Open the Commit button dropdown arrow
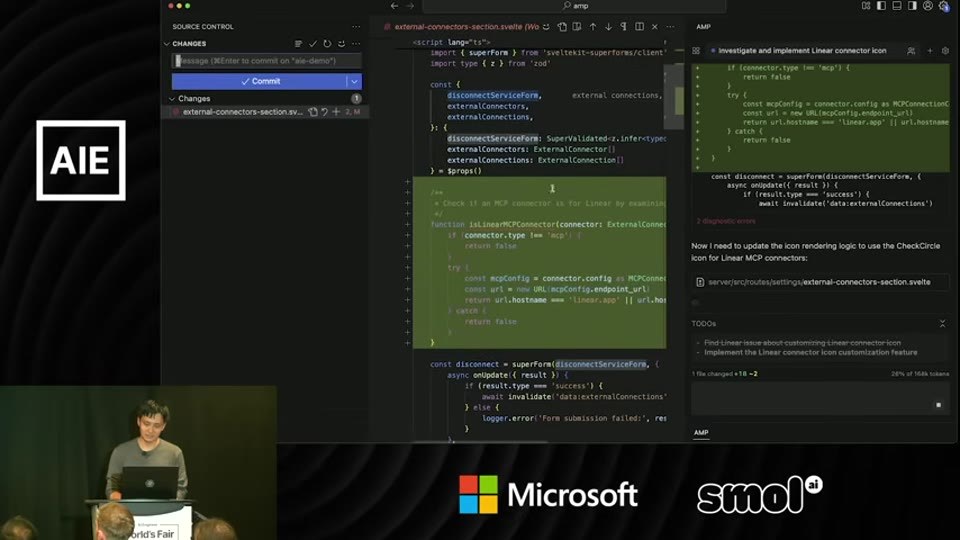Viewport: 960px width, 540px height. click(354, 81)
